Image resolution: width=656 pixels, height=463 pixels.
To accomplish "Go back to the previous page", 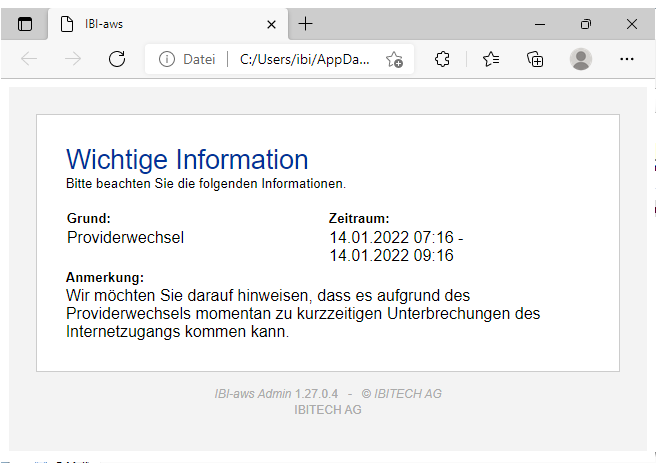I will tap(29, 59).
